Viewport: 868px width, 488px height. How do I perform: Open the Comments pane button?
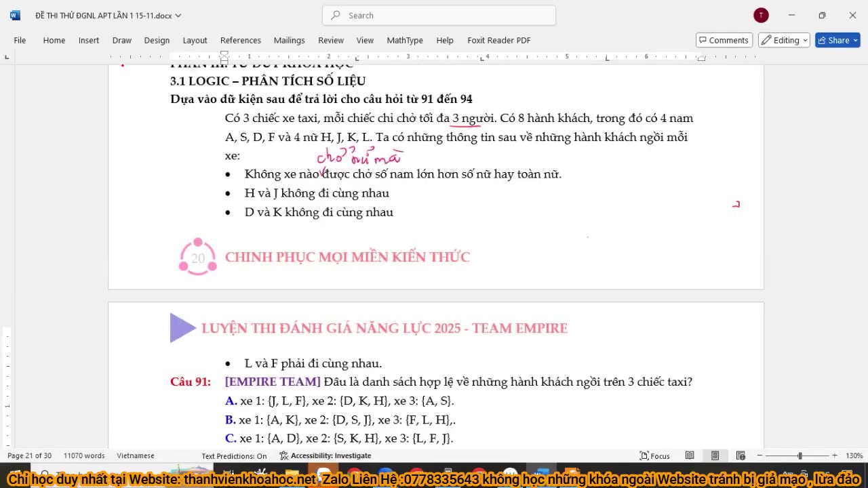click(x=724, y=40)
